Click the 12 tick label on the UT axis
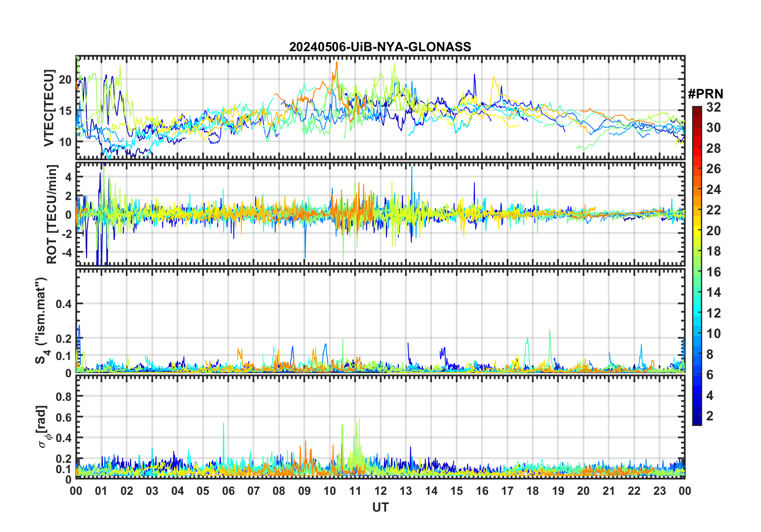The width and height of the screenshot is (761, 532). [x=380, y=491]
